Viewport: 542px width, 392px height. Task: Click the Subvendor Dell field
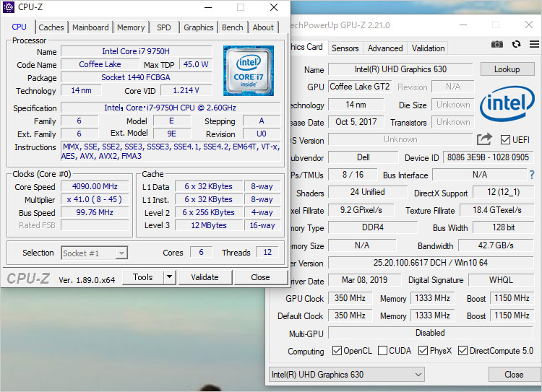(363, 157)
